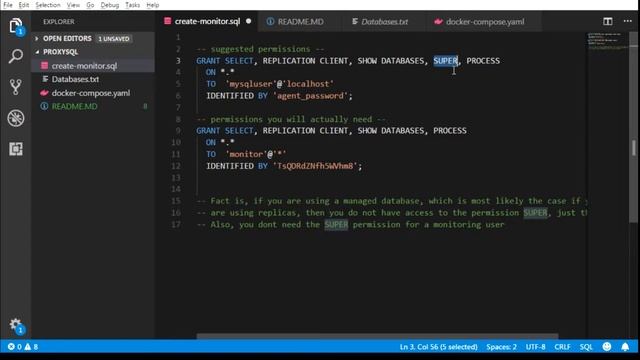Click the Ln 3, Col 56 status entry
The width and height of the screenshot is (640, 360).
click(x=438, y=347)
